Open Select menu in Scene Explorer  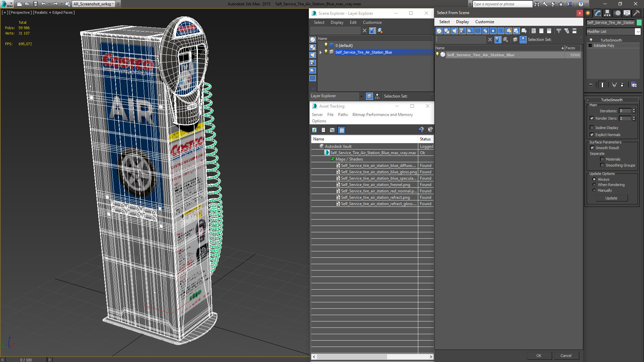(x=319, y=22)
